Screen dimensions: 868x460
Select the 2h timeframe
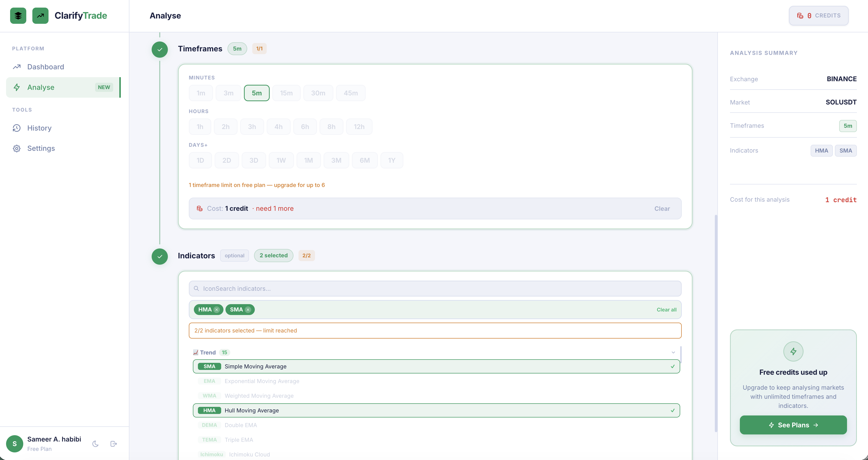pyautogui.click(x=225, y=127)
